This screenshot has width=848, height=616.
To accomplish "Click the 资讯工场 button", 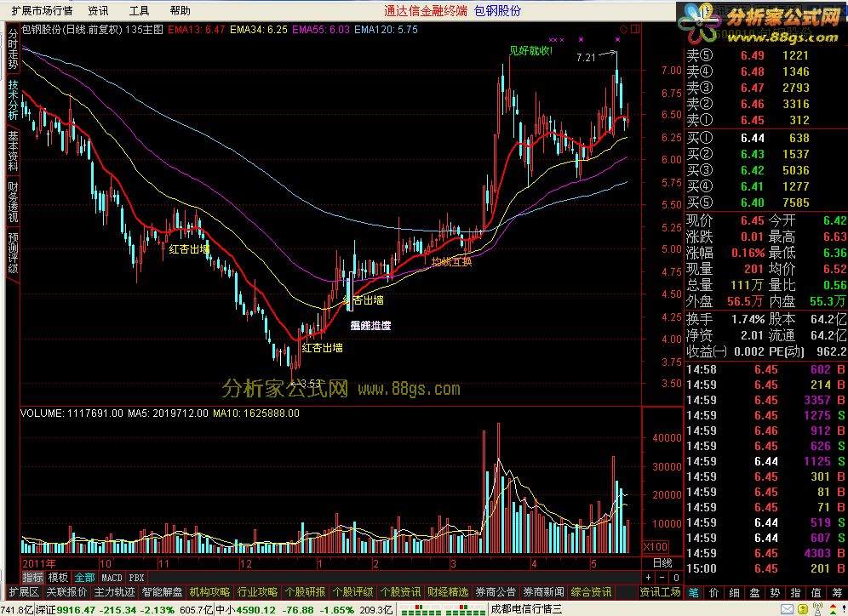I will point(660,592).
